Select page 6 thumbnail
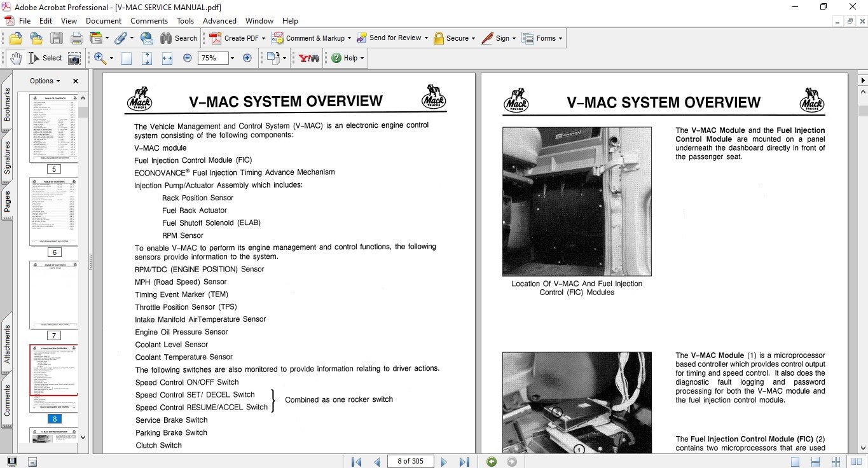Screen dimensions: 868x468 53,212
